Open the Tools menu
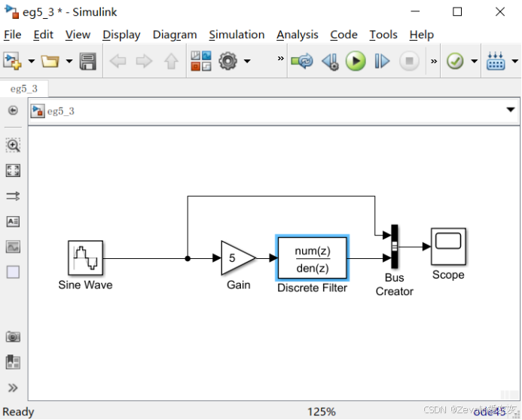The image size is (522, 420). click(x=383, y=35)
